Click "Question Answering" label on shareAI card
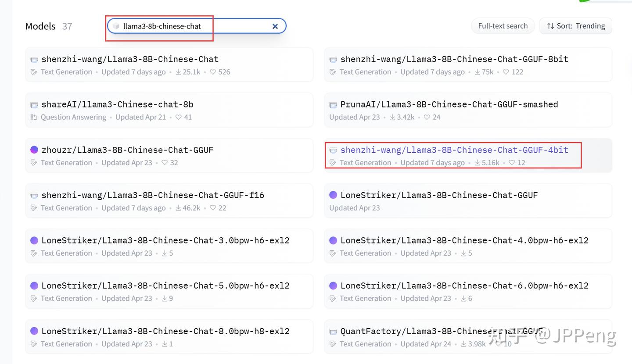 pos(73,117)
